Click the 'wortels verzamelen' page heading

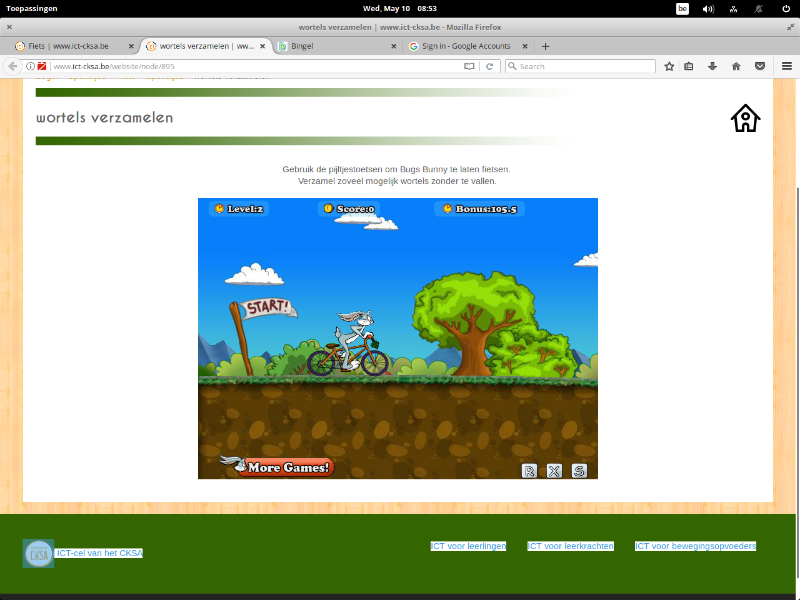point(105,117)
